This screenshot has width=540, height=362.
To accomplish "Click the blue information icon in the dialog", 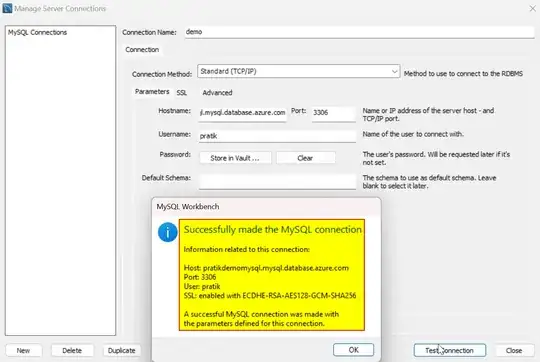I will click(x=168, y=232).
